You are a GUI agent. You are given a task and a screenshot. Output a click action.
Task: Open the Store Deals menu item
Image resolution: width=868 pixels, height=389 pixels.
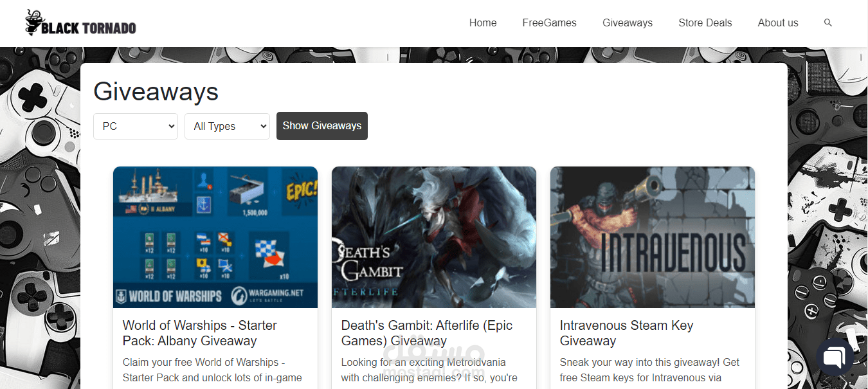coord(705,23)
